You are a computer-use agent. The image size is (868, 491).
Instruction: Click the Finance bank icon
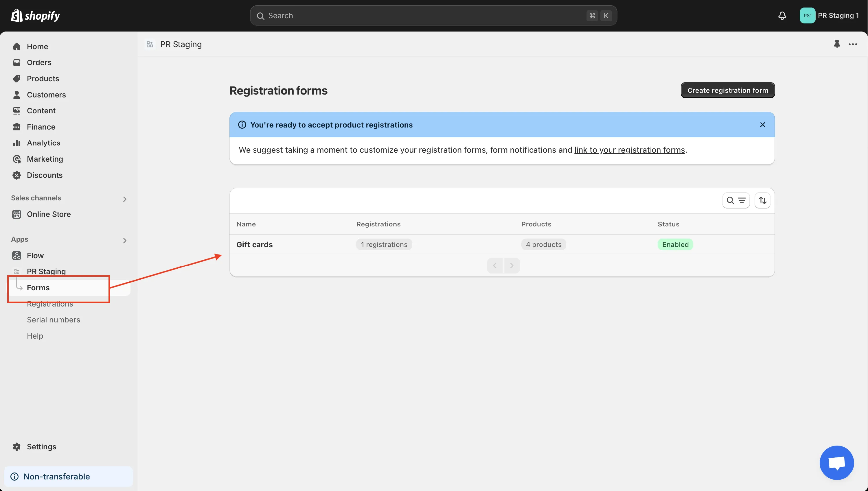[x=16, y=127]
